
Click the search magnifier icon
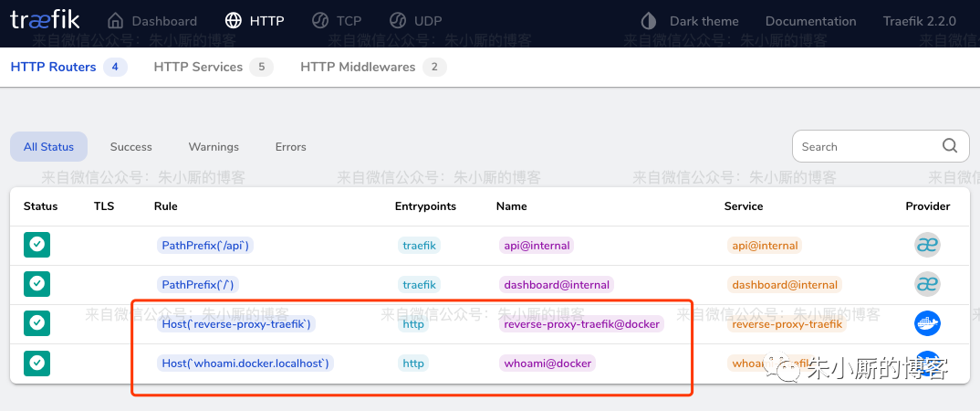click(949, 146)
